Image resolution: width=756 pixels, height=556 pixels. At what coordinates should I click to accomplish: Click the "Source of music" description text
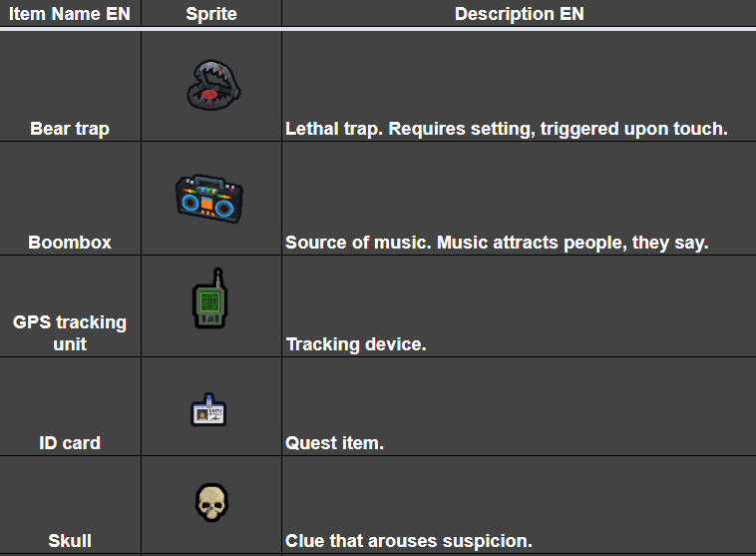coord(497,243)
